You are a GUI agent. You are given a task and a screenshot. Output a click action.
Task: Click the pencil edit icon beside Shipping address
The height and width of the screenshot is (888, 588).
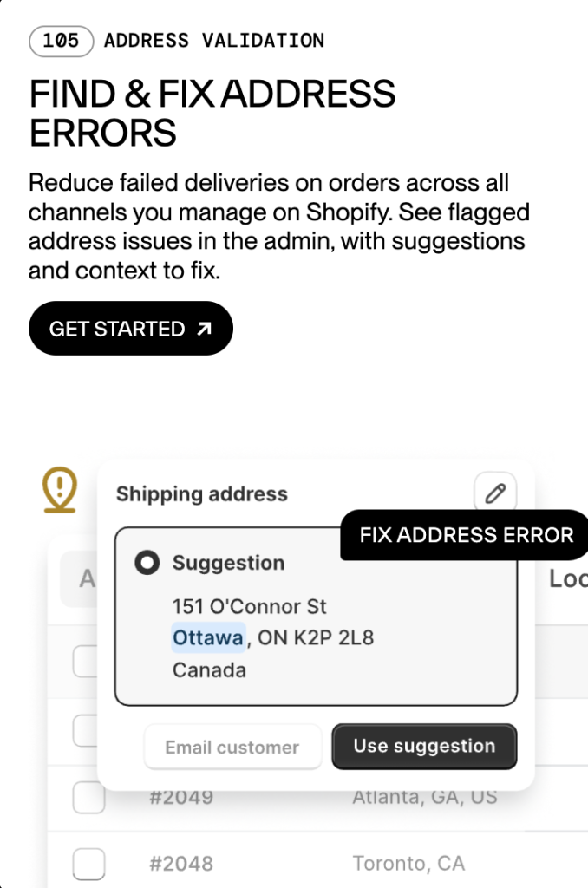coord(495,493)
